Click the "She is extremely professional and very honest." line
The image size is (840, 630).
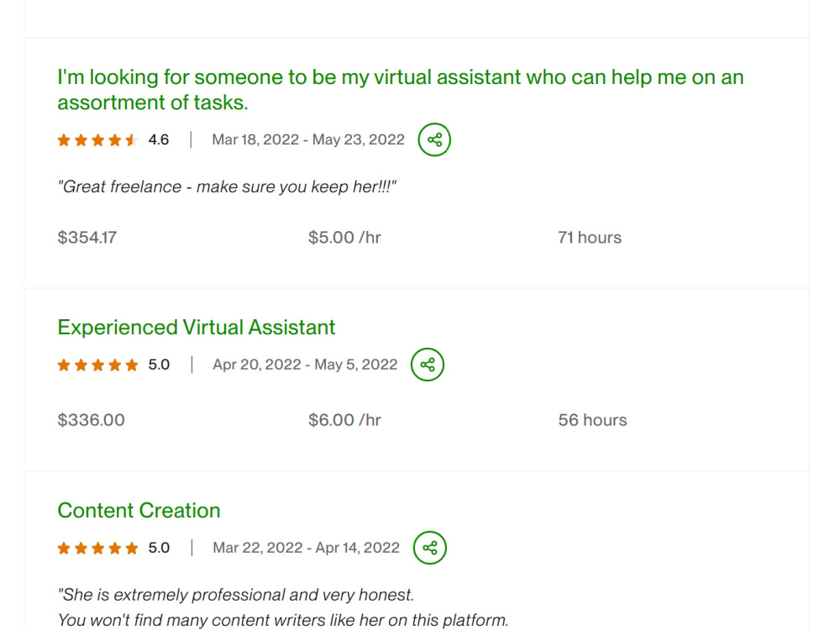(x=236, y=596)
